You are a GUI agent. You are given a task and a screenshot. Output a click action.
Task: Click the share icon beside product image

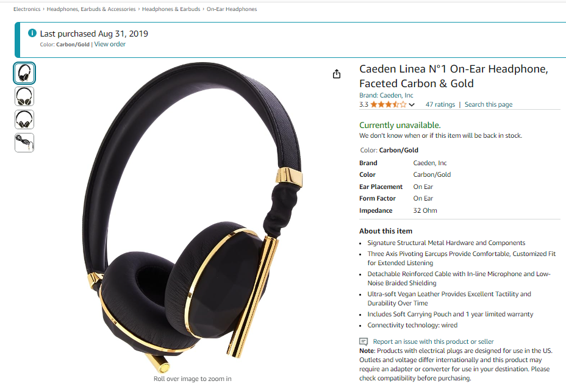coord(337,74)
